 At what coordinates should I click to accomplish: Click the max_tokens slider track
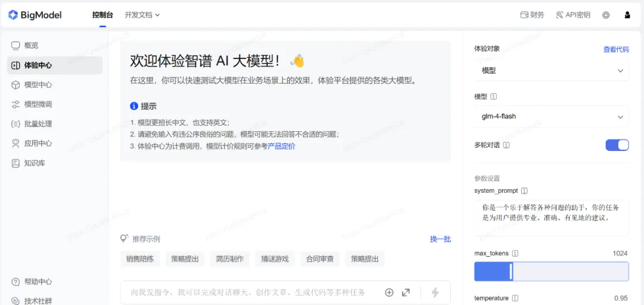552,272
